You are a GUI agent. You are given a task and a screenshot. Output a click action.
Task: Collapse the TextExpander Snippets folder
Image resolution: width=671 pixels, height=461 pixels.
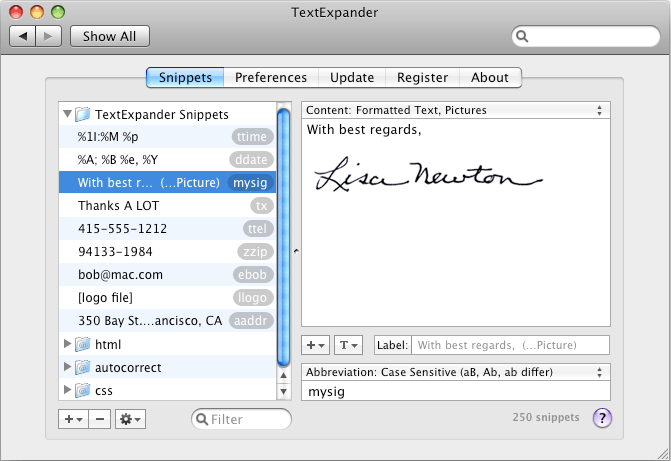67,114
